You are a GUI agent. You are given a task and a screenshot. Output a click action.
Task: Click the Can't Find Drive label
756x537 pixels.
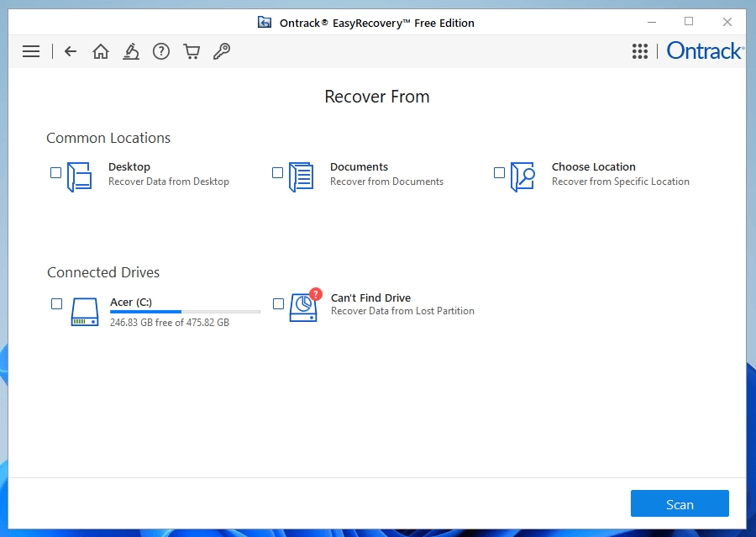tap(370, 297)
